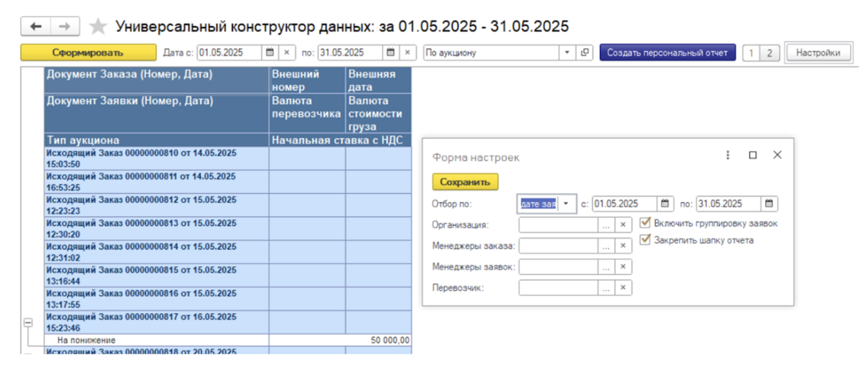Click the 'Сформировать' button
The width and height of the screenshot is (868, 378).
pos(88,52)
